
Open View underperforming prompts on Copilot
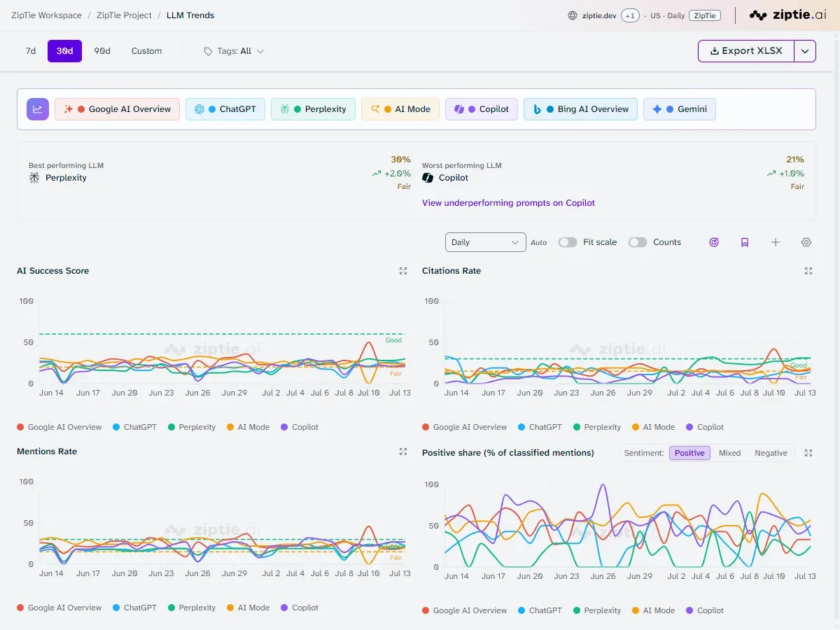pyautogui.click(x=508, y=203)
